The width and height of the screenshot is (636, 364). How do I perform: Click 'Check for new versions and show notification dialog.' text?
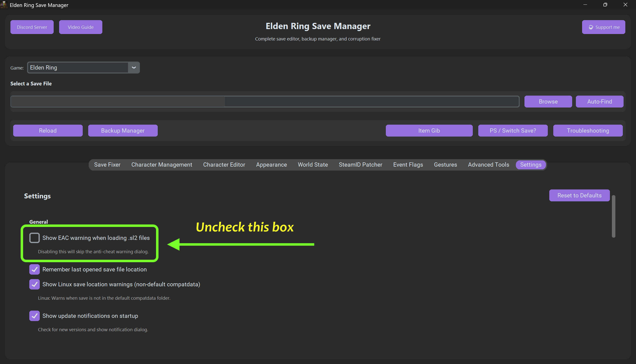(93, 329)
